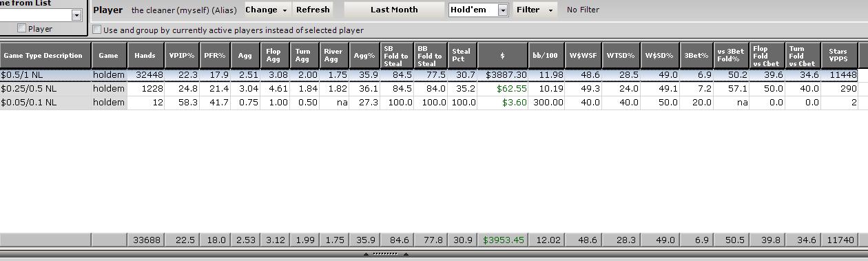This screenshot has width=868, height=261.
Task: Sort by River Agg column header
Action: (334, 55)
